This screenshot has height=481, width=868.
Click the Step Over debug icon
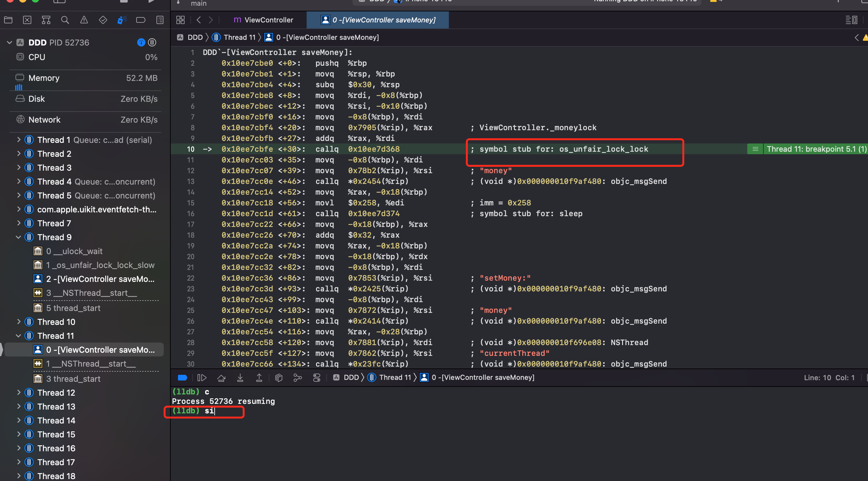(x=221, y=378)
